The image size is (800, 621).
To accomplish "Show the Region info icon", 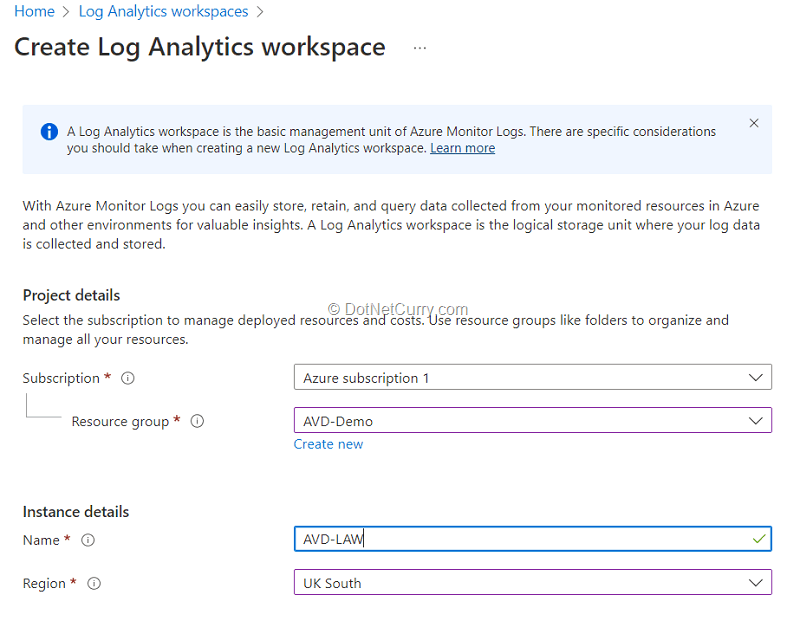I will point(94,583).
